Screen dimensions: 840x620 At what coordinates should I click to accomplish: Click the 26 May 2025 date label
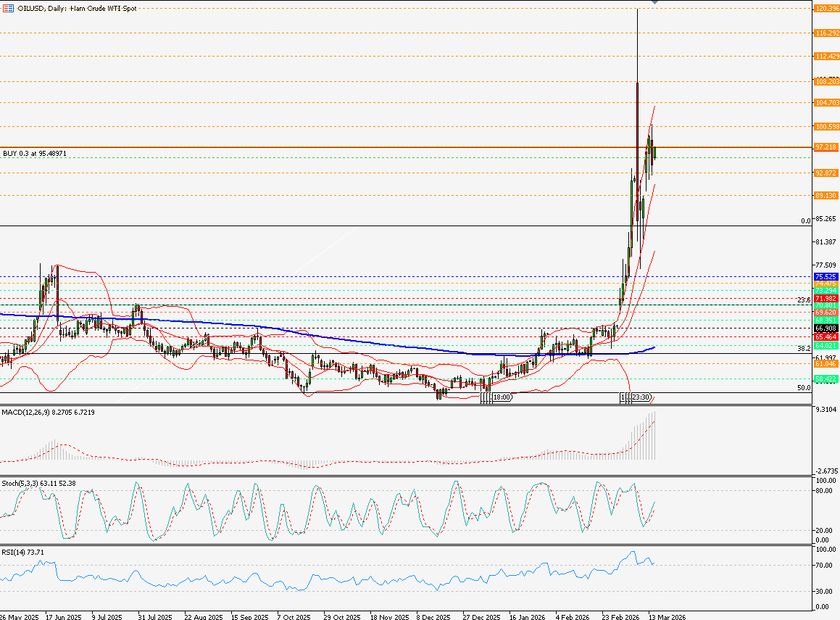click(x=19, y=616)
